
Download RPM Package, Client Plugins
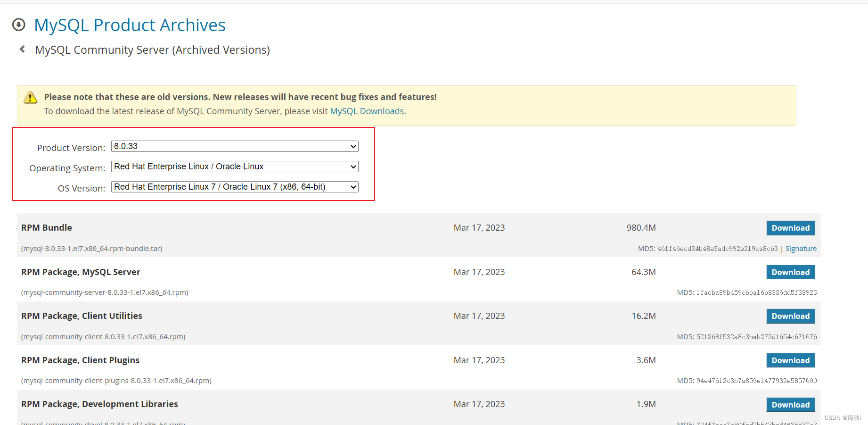pos(790,360)
